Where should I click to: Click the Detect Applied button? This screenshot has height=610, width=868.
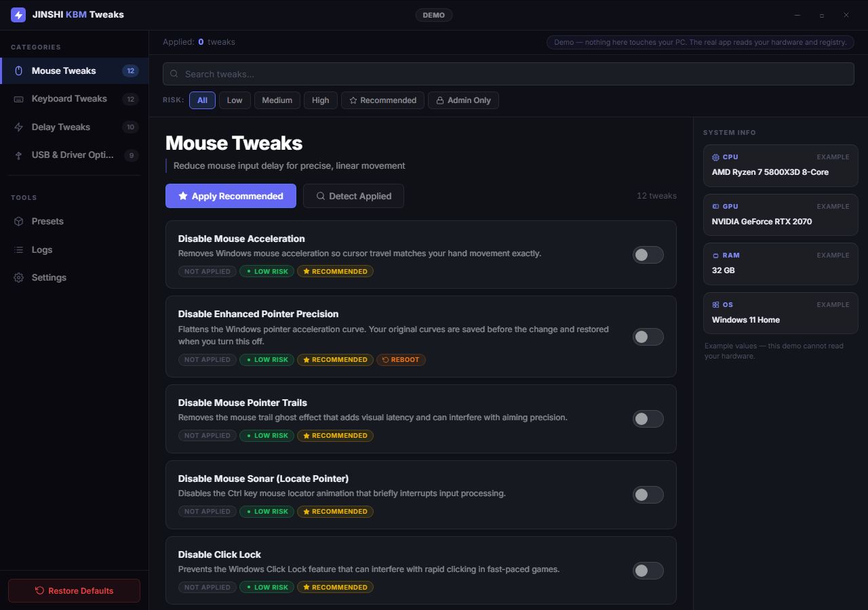coord(353,196)
